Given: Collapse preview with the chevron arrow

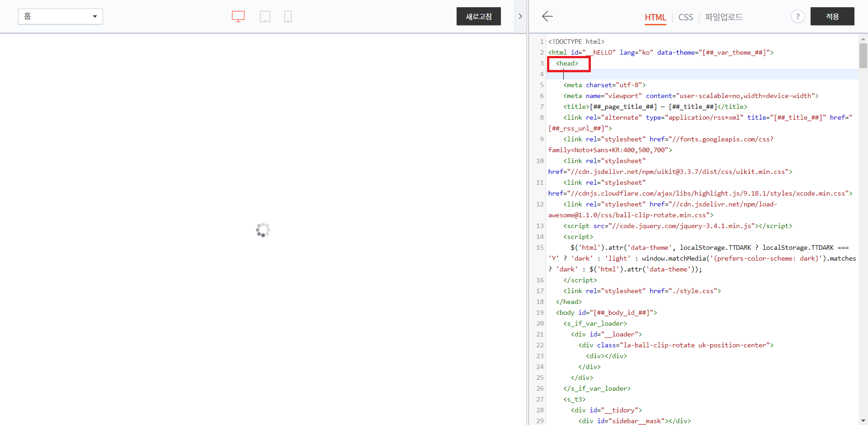Looking at the screenshot, I should pos(520,16).
